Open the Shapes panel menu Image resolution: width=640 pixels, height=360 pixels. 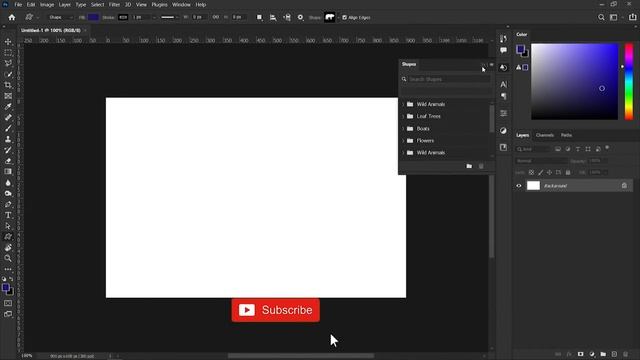pyautogui.click(x=491, y=64)
